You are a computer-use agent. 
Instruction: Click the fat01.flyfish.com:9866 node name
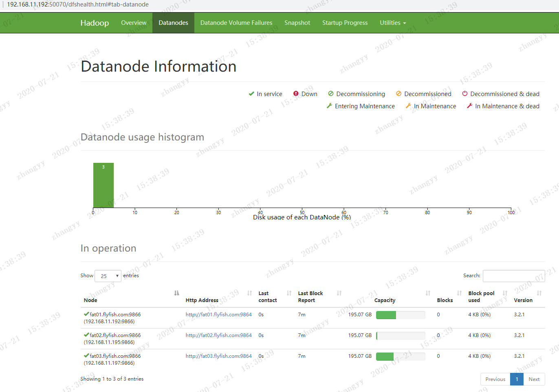pyautogui.click(x=115, y=314)
